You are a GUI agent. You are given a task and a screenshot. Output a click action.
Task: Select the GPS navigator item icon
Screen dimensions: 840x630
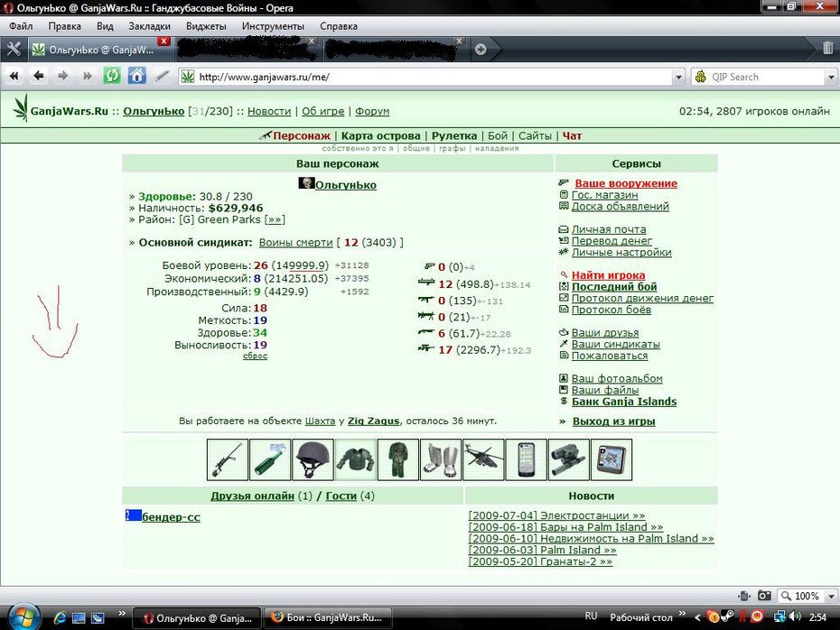pyautogui.click(x=611, y=459)
